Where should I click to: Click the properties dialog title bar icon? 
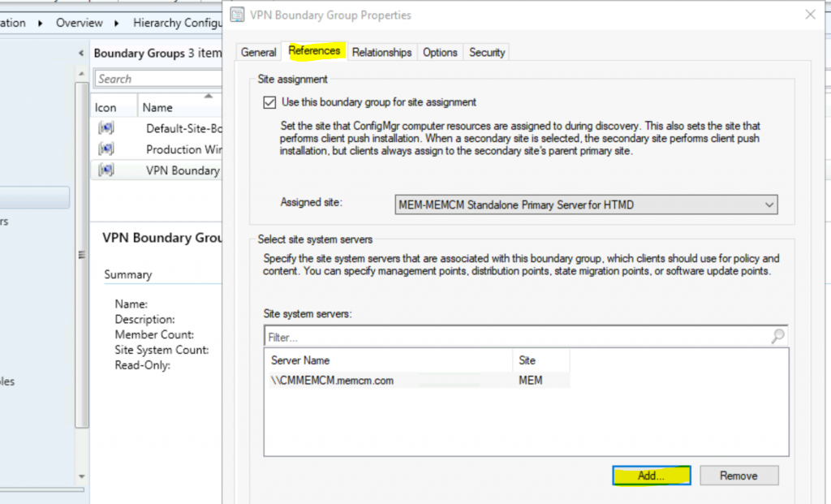[237, 15]
